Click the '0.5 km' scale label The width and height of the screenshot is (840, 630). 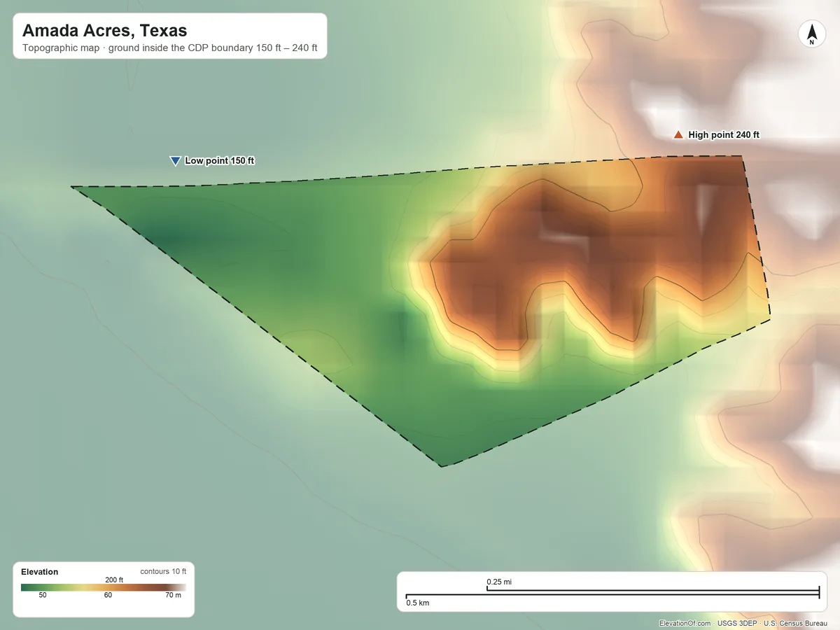[x=418, y=603]
